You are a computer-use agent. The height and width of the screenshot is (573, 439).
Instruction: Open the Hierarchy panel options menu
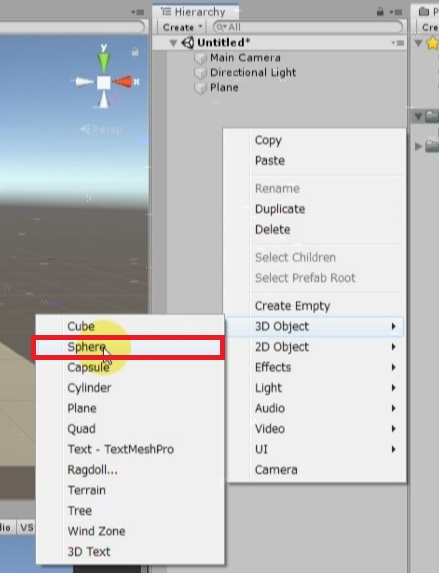click(x=396, y=12)
